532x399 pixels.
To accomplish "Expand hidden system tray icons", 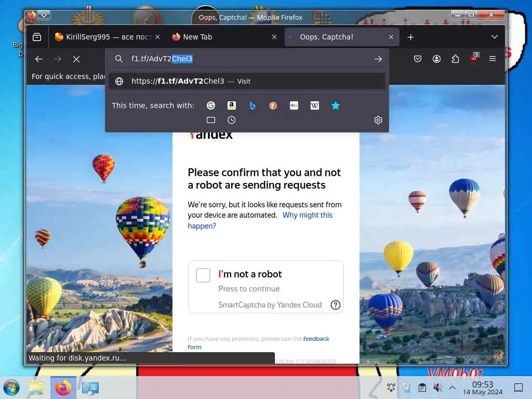I will [453, 387].
